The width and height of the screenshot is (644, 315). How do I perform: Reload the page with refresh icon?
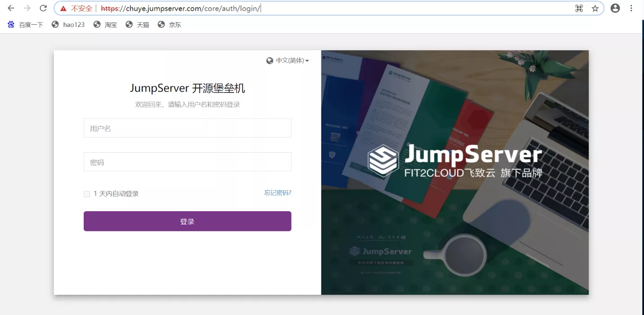(43, 8)
